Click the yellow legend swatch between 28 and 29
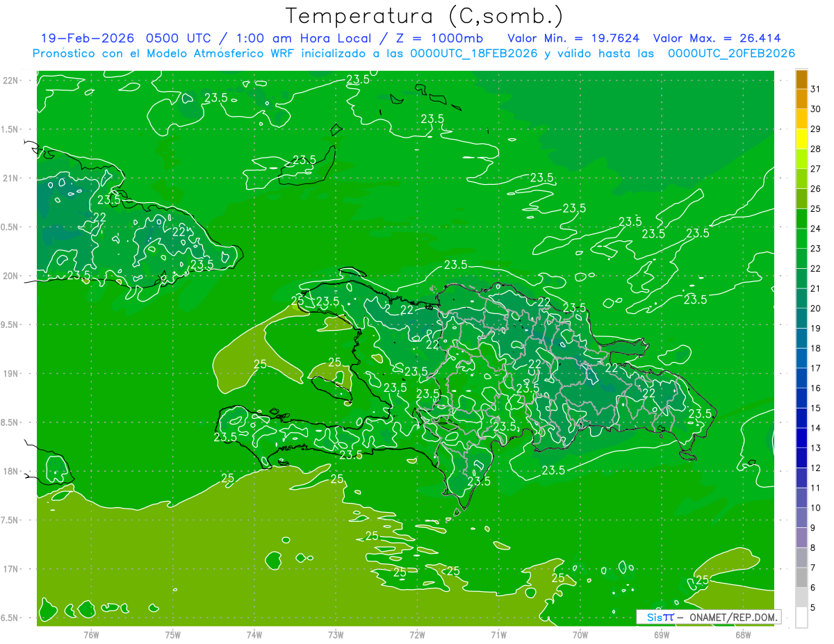The image size is (834, 644). [x=801, y=138]
